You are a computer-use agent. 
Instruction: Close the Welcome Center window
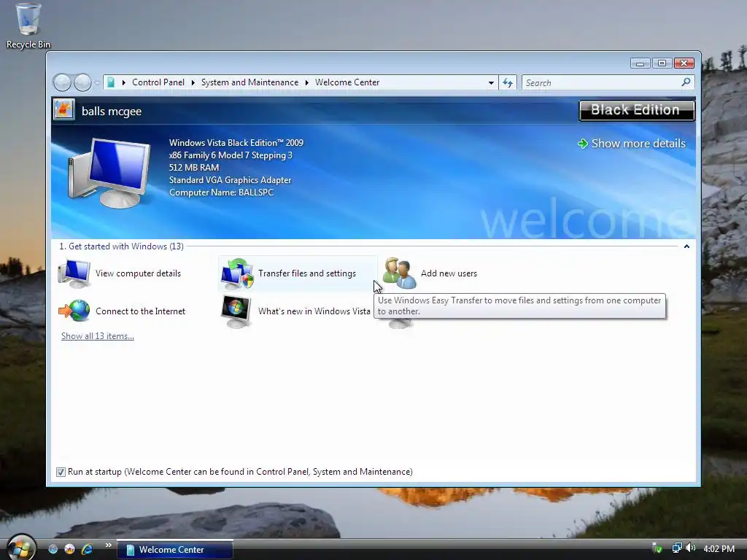pos(684,63)
